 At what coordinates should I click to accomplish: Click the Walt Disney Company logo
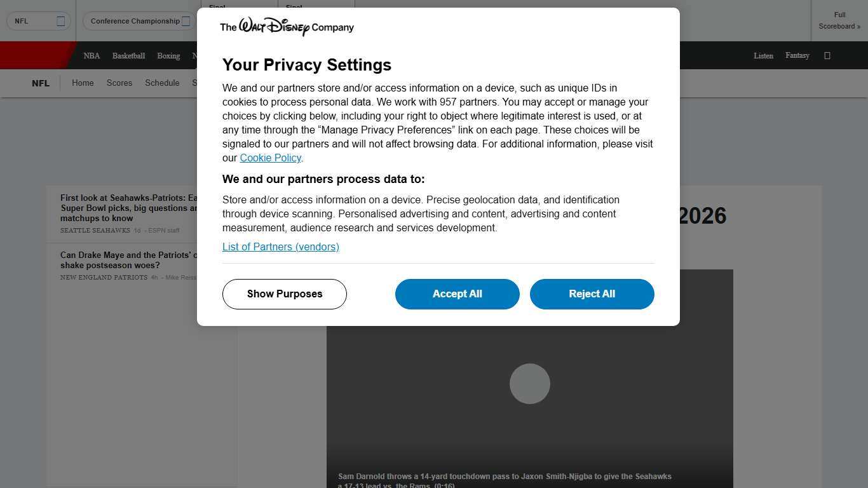coord(287,27)
